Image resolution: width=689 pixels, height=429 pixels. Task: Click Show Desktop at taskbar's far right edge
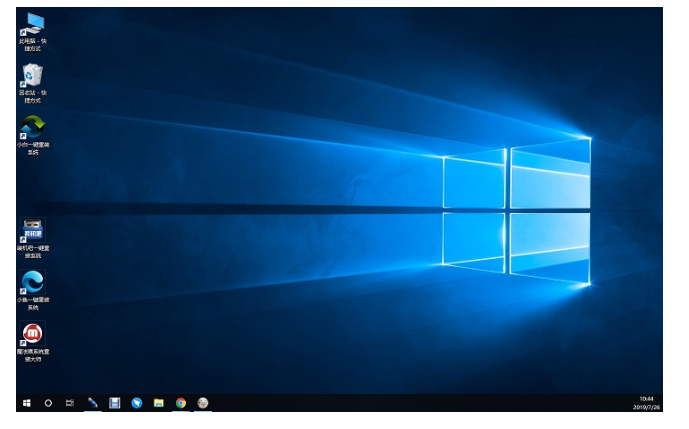pyautogui.click(x=661, y=402)
